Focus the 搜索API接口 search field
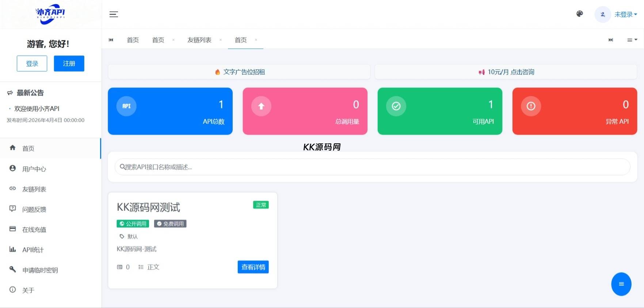The width and height of the screenshot is (644, 308). [x=373, y=167]
